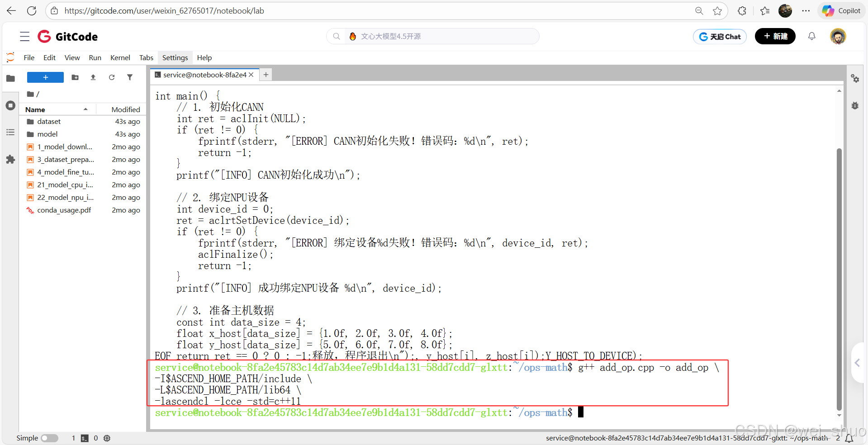Open browser settings and more menu
Viewport: 868px width, 445px height.
click(806, 11)
